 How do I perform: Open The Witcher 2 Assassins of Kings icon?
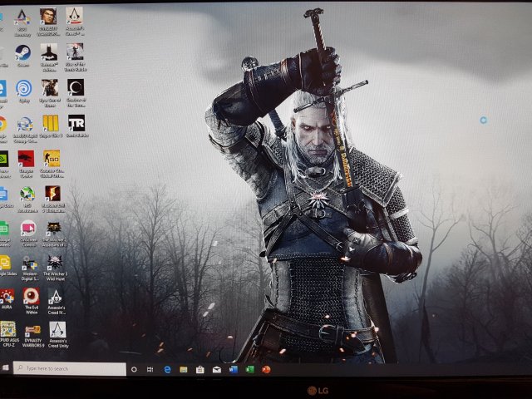(53, 229)
